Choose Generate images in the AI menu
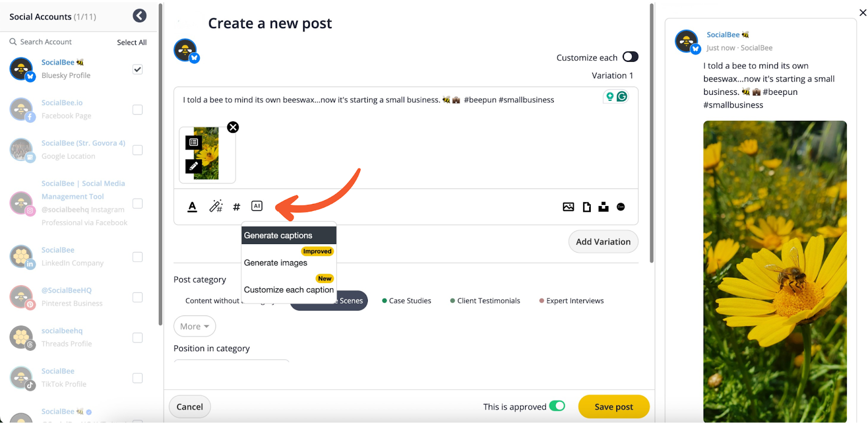Screen dimensions: 868x425 tap(276, 263)
